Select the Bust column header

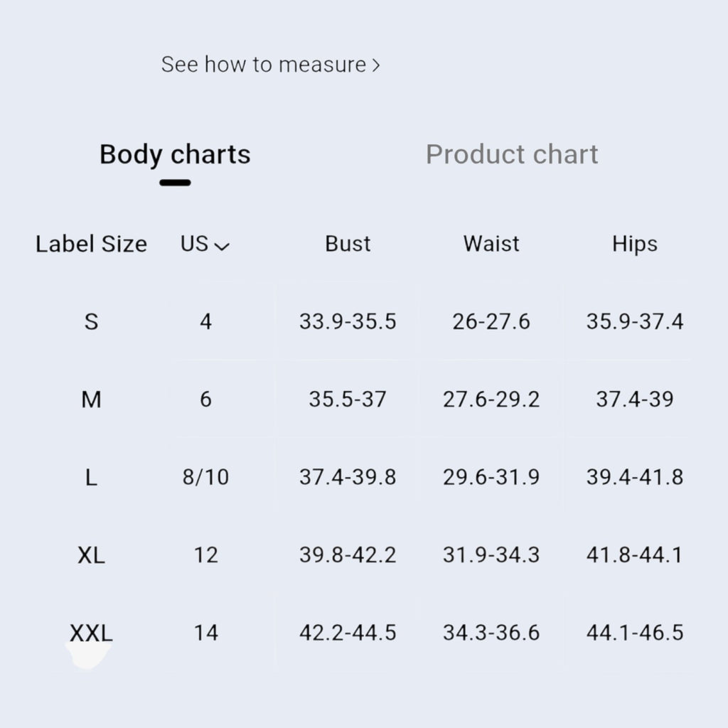[348, 244]
